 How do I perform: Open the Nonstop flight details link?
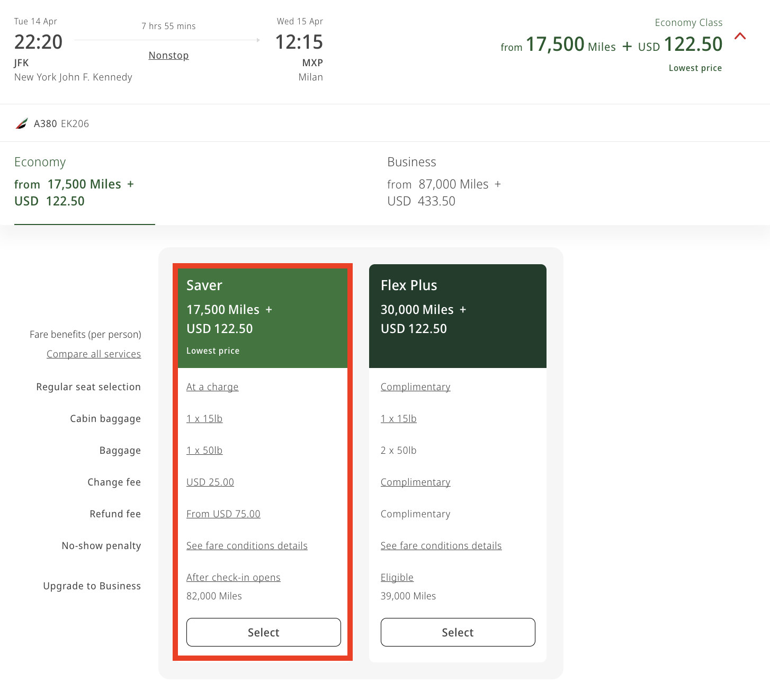click(x=168, y=56)
